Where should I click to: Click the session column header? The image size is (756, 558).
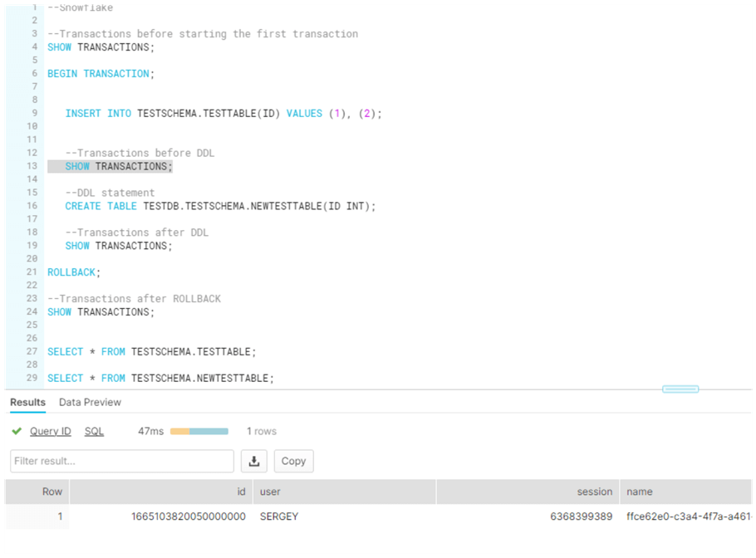click(x=595, y=491)
